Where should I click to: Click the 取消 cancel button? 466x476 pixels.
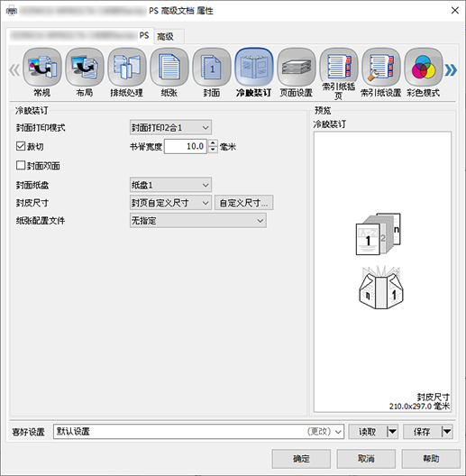tap(366, 458)
